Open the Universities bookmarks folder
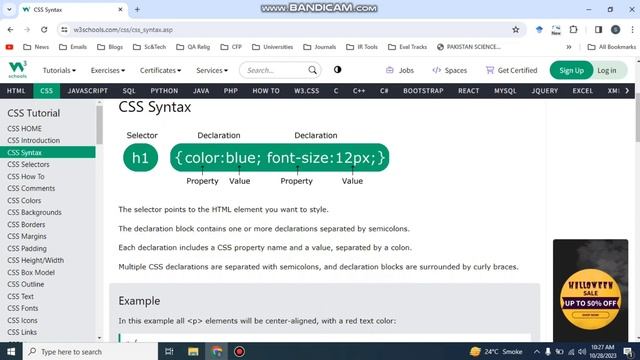This screenshot has width=640, height=360. [272, 47]
